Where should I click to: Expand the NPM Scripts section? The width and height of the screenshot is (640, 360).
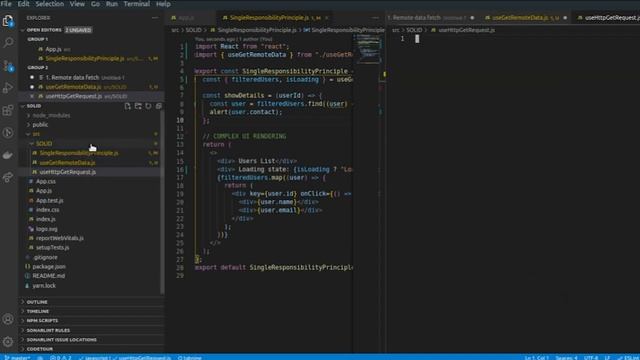[42, 321]
